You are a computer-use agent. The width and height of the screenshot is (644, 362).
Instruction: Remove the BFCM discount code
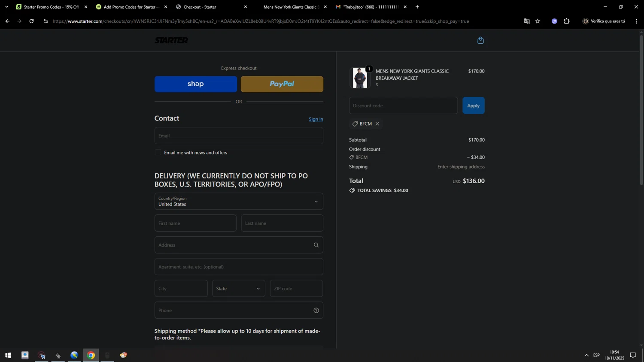(x=377, y=124)
